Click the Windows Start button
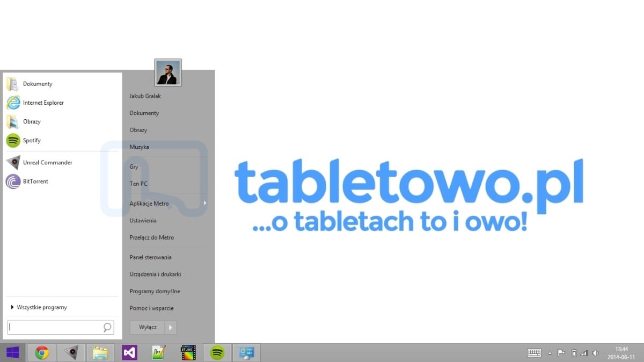The height and width of the screenshot is (362, 644). (x=12, y=353)
